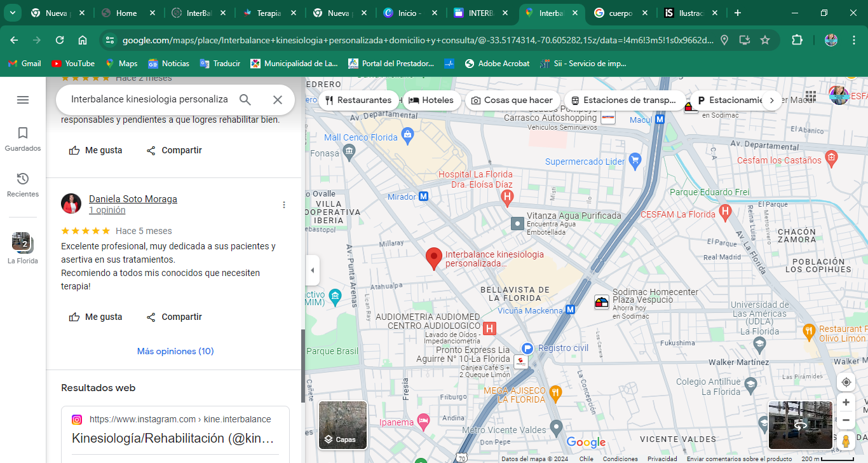This screenshot has height=463, width=868.
Task: Open the Capas layers thumbnail
Action: 342,424
